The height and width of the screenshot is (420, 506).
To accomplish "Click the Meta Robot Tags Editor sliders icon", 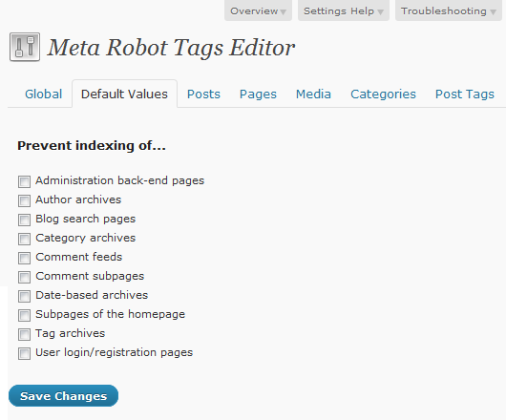I will click(25, 47).
